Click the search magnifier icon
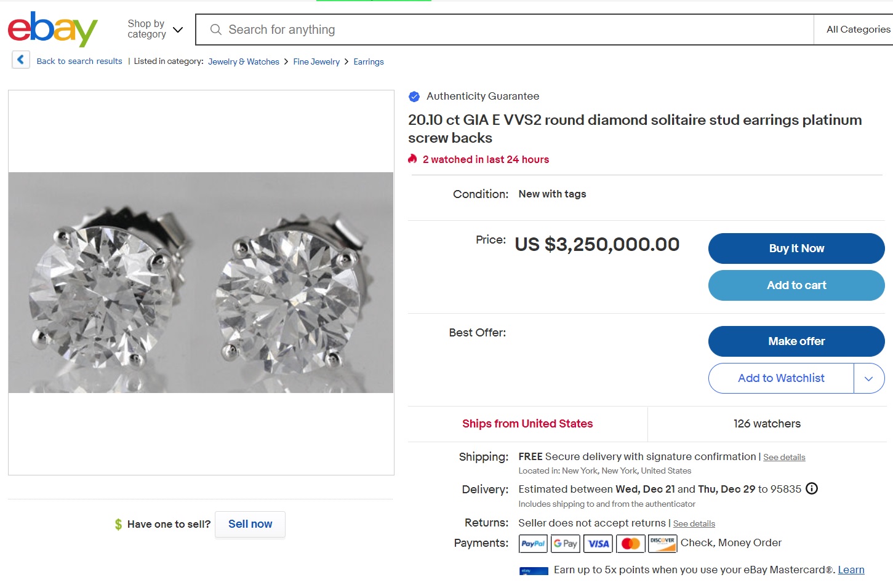Screen dimensions: 893x588 [215, 30]
